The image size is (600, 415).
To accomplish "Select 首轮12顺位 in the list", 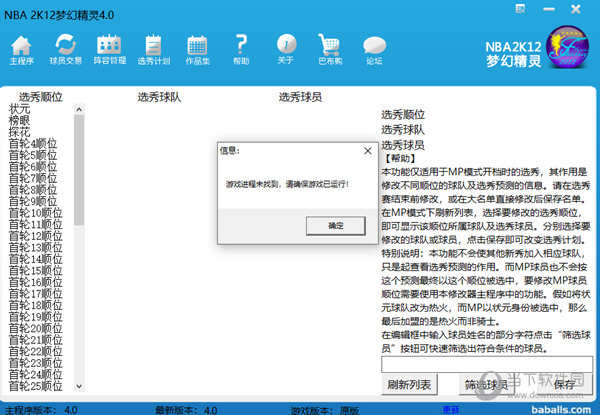I will point(36,236).
